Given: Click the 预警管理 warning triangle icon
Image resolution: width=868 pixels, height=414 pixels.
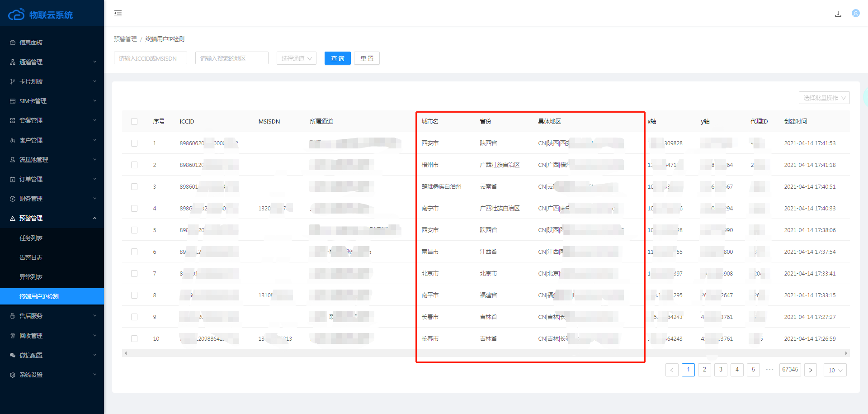Looking at the screenshot, I should tap(13, 218).
